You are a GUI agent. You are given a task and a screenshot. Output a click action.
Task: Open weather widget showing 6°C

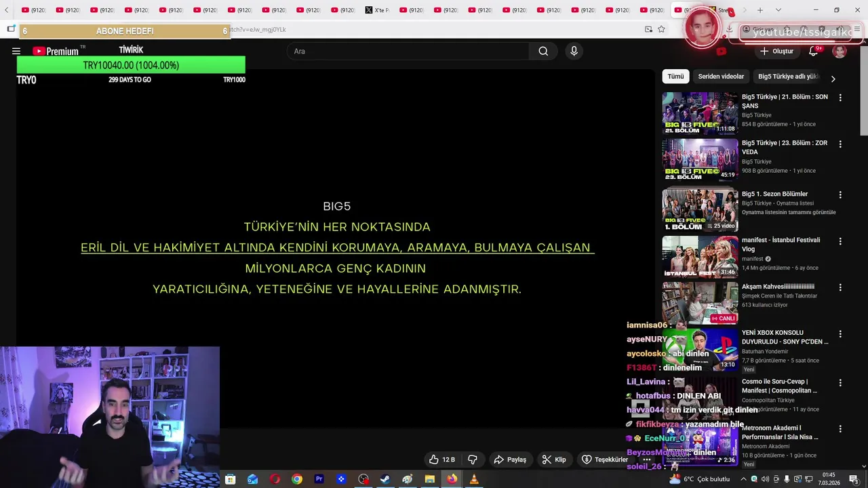click(x=699, y=479)
